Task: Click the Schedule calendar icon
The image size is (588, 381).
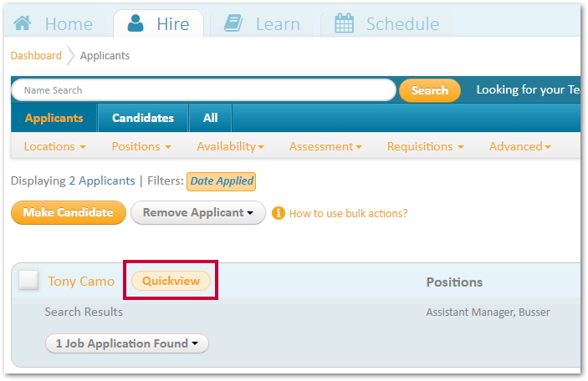Action: tap(344, 23)
